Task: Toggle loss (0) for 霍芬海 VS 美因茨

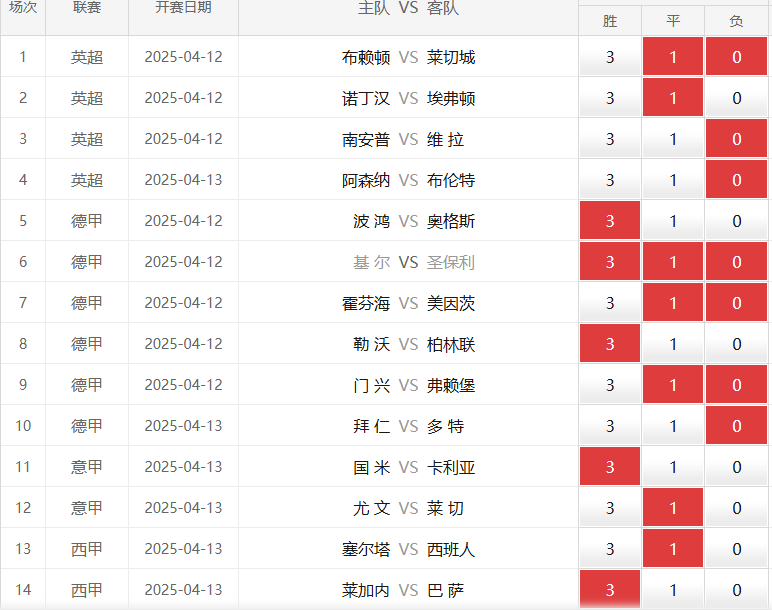Action: pos(736,302)
